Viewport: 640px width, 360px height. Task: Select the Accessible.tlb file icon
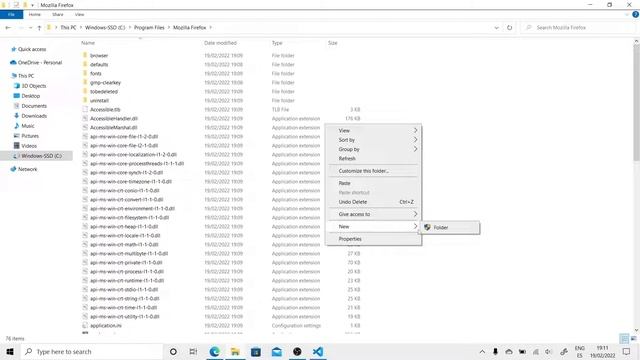pyautogui.click(x=85, y=109)
